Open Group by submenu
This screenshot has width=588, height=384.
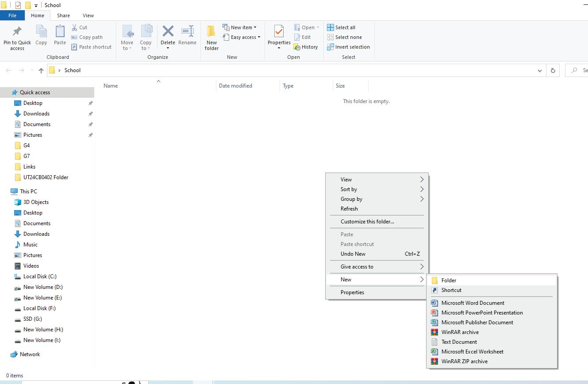tap(377, 199)
